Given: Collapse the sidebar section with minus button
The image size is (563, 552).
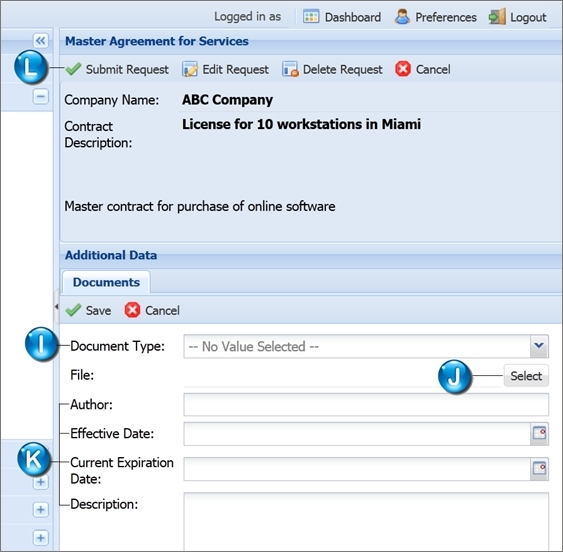Looking at the screenshot, I should [41, 97].
